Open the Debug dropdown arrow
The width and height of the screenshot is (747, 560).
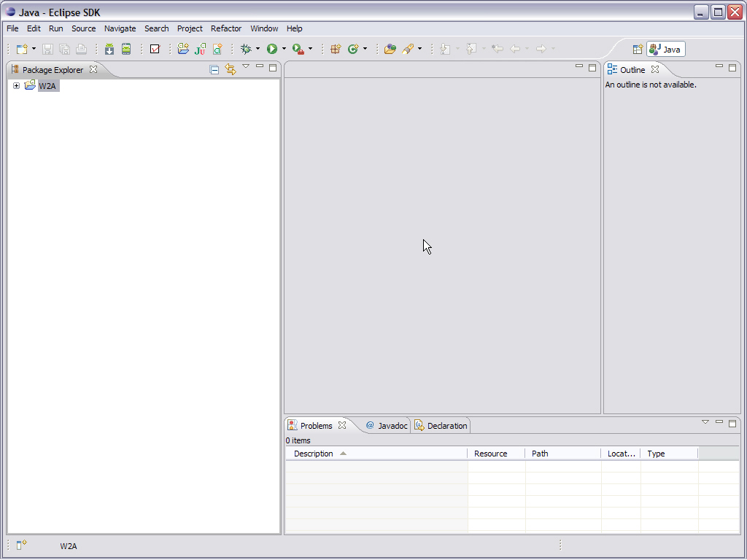tap(258, 49)
